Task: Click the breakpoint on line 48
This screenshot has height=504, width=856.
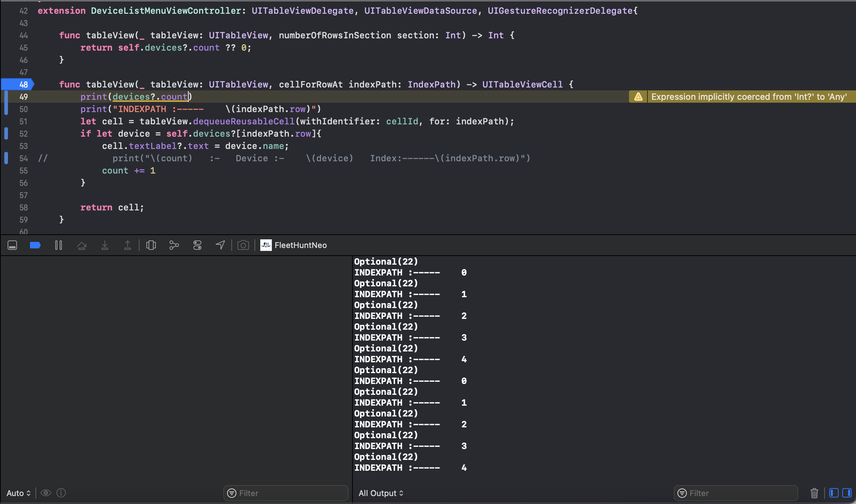Action: (x=18, y=84)
